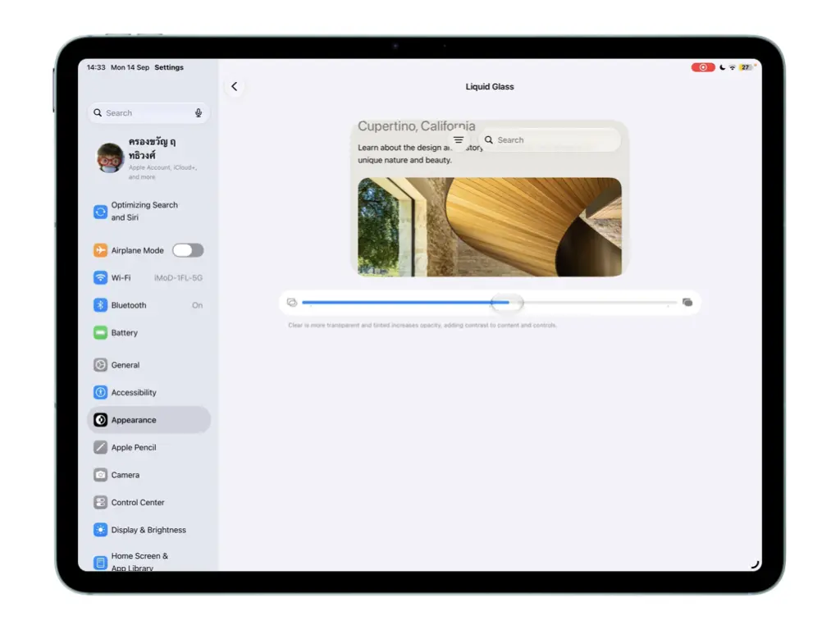This screenshot has height=630, width=840.
Task: Go back with the chevron button
Action: [x=234, y=86]
